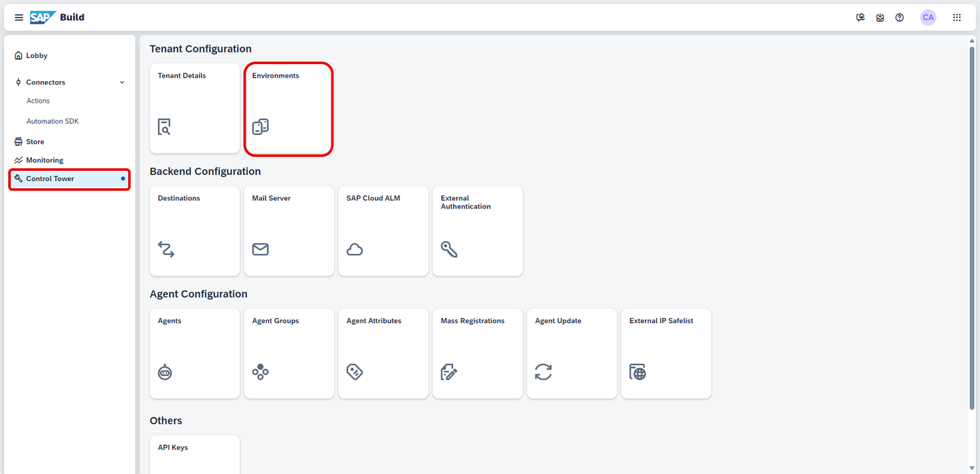Open the notifications icon in header
This screenshot has width=980, height=474.
(880, 18)
